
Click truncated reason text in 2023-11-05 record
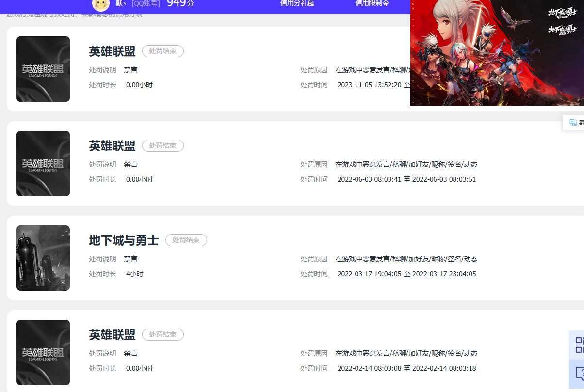coord(373,70)
